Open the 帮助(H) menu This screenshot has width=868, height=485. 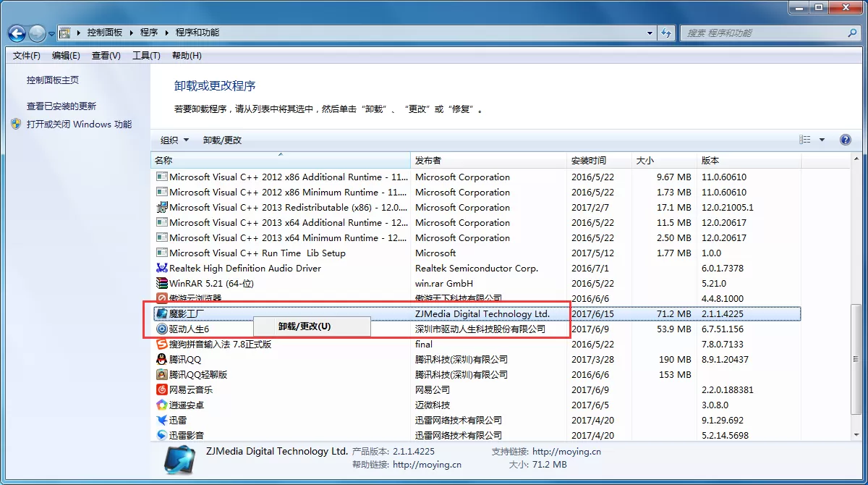(187, 56)
